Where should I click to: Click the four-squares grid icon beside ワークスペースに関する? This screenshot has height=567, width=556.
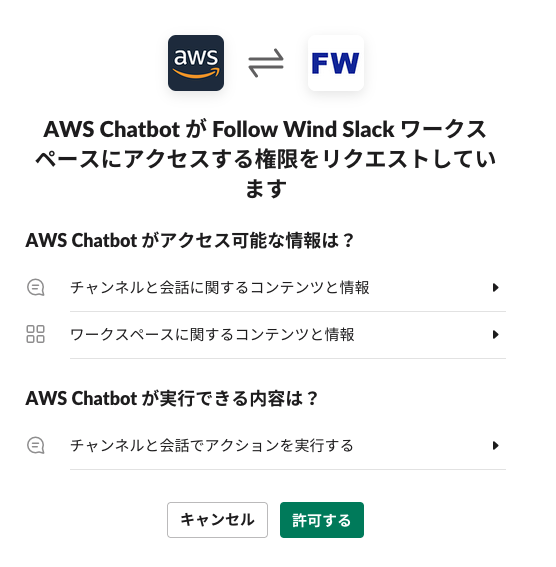click(35, 334)
